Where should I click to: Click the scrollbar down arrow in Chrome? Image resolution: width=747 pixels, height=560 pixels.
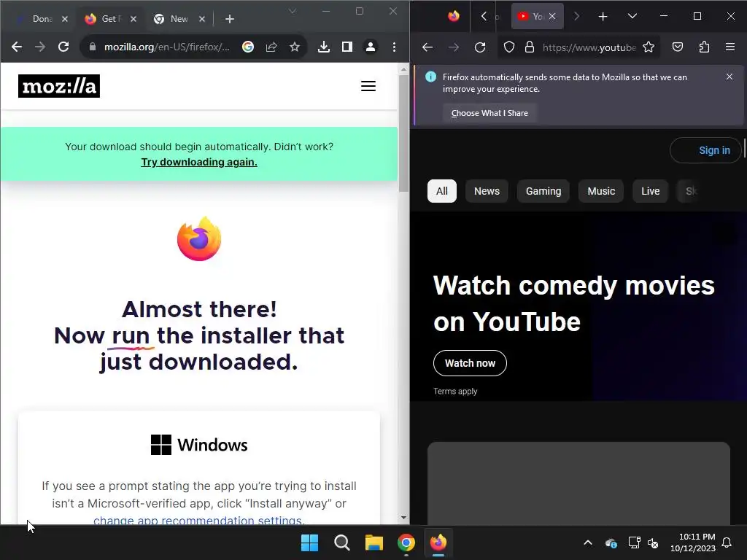pos(403,517)
